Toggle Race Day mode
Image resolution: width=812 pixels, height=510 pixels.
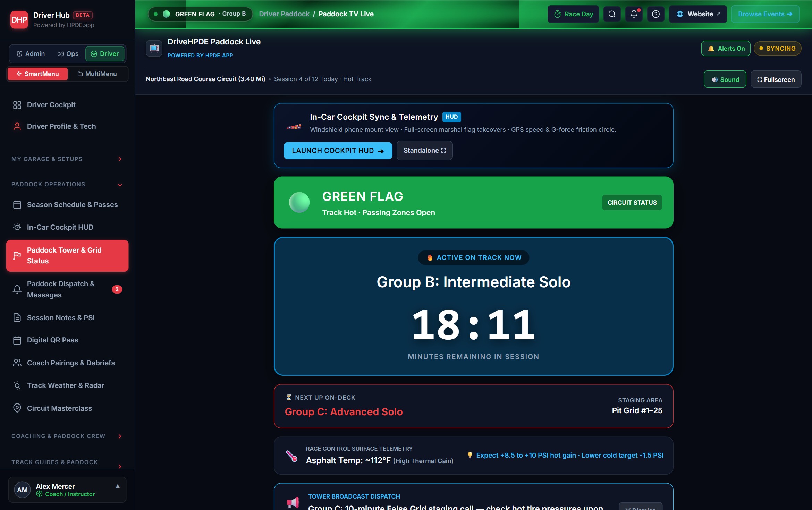573,14
